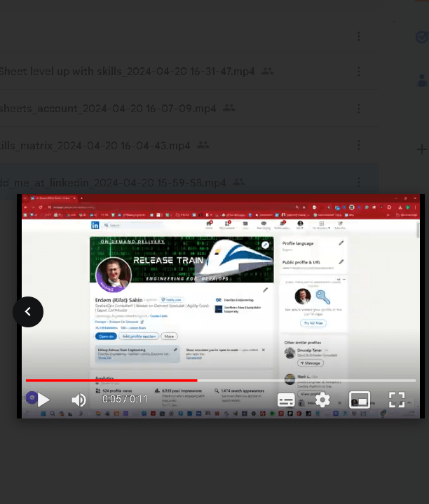Click the intro section edit pencil icon

[x=266, y=290]
